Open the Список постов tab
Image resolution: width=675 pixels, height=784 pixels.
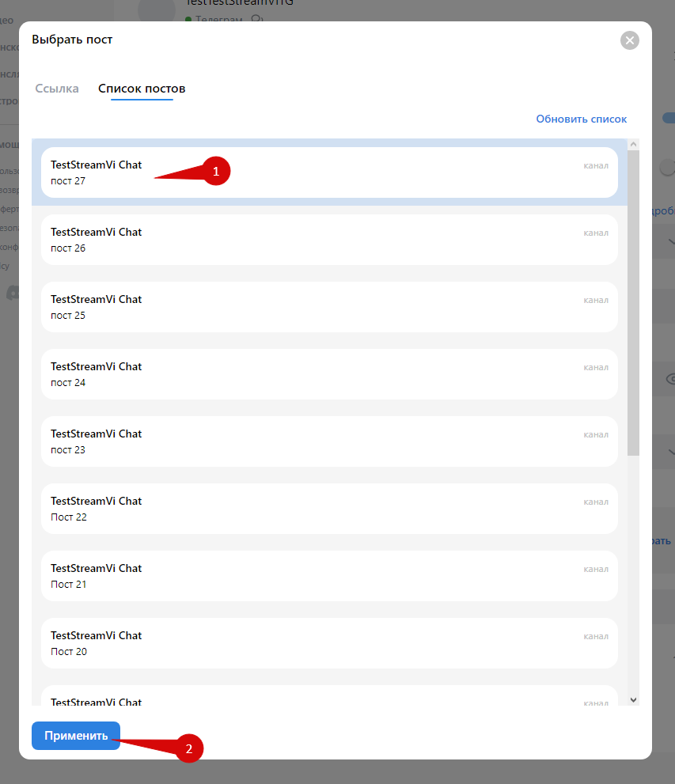coord(142,89)
